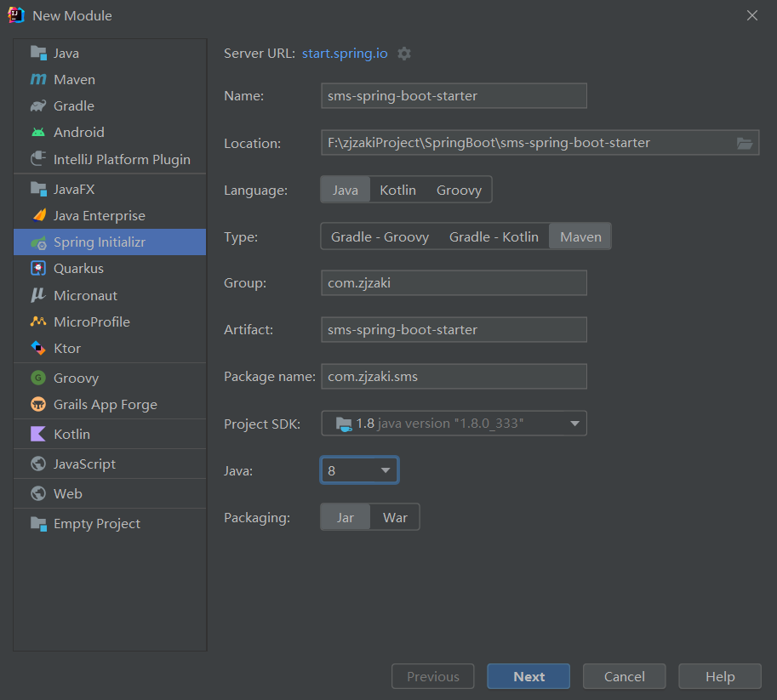Click the Java Enterprise flame icon
Screen dimensions: 777x700
coord(39,215)
